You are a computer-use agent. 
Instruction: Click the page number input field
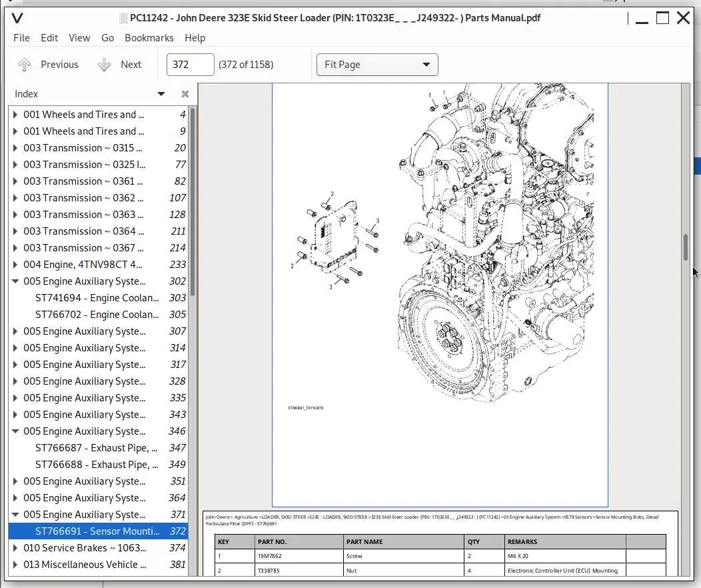(x=191, y=65)
